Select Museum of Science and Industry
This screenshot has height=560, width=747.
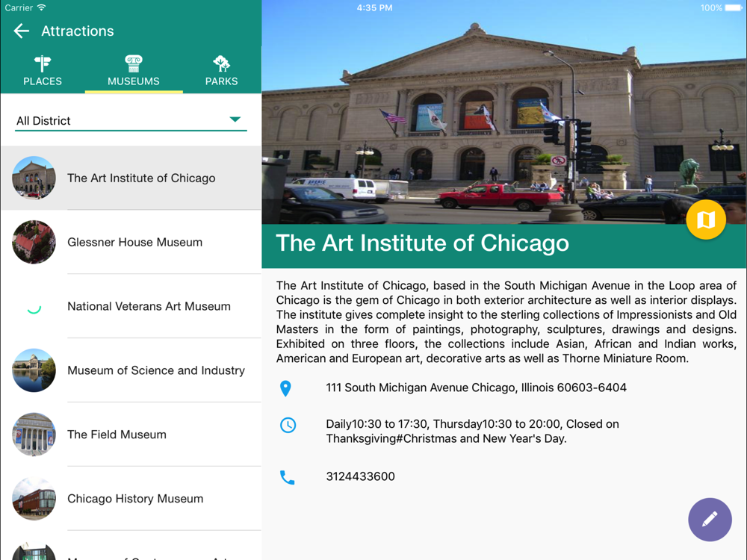pyautogui.click(x=131, y=370)
